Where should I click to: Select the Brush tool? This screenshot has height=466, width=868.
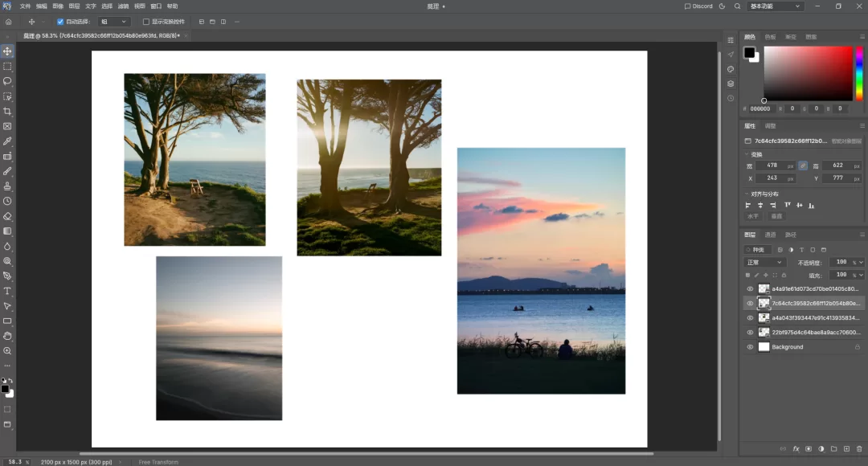[x=7, y=172]
